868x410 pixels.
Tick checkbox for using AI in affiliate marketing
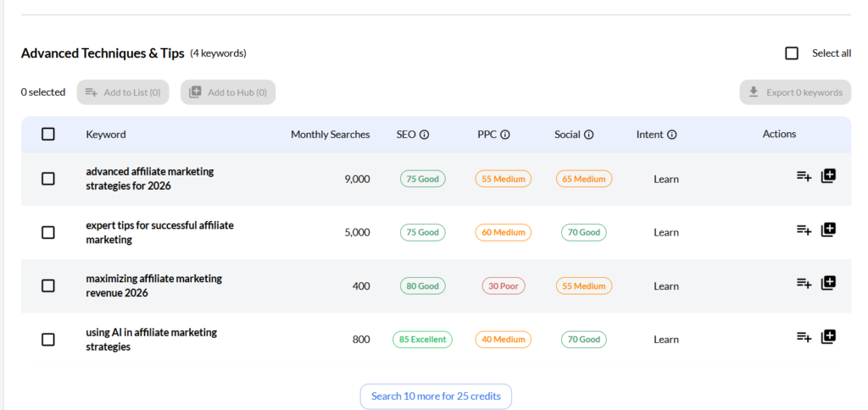(48, 340)
